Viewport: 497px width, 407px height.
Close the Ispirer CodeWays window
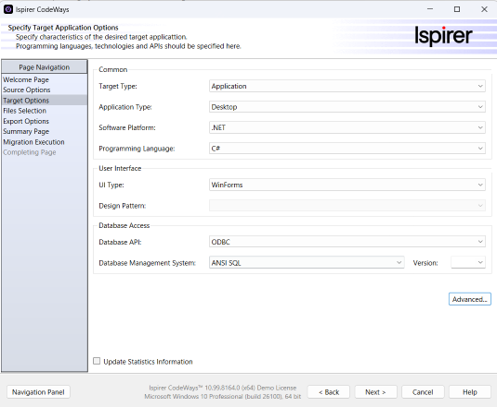(484, 9)
